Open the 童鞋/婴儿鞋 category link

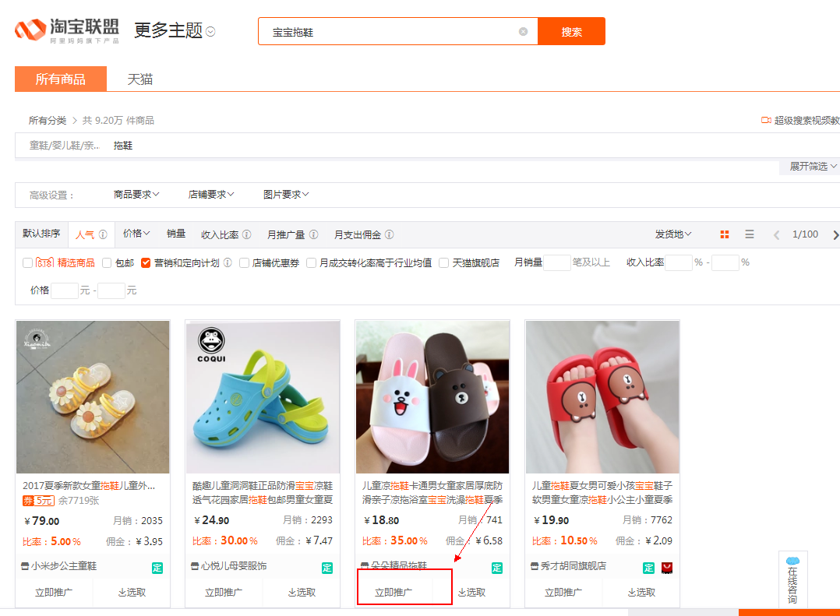[64, 146]
